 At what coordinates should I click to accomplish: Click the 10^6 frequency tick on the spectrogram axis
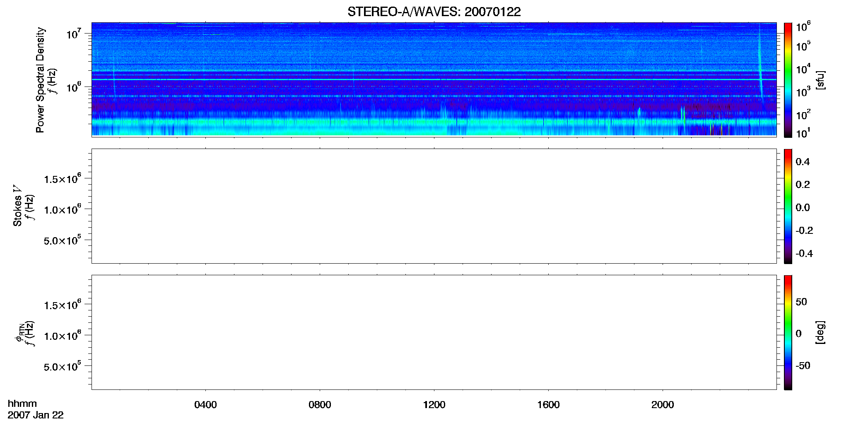74,87
